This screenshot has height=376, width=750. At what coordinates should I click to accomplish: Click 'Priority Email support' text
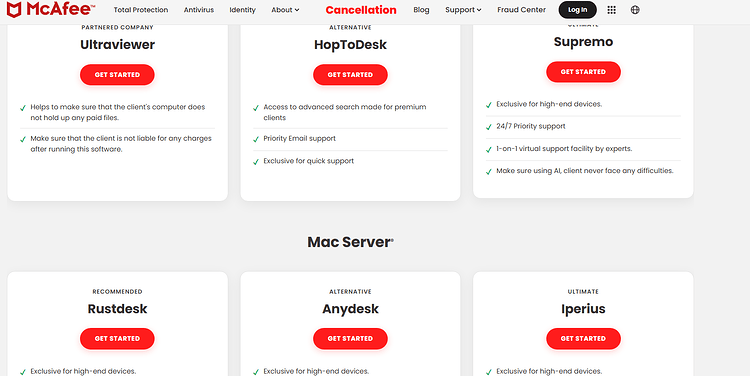(299, 139)
